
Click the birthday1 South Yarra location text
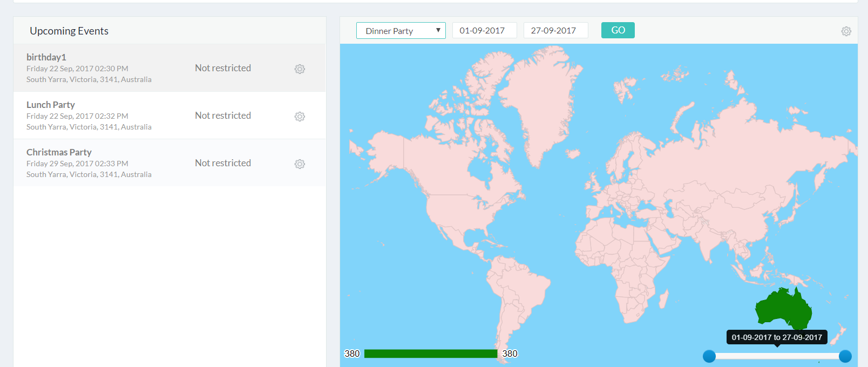pos(89,79)
